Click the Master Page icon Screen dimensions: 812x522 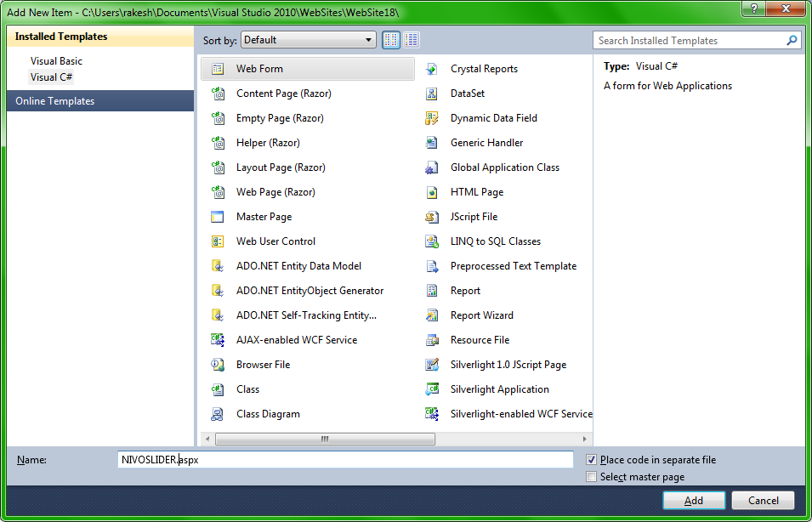[x=218, y=217]
